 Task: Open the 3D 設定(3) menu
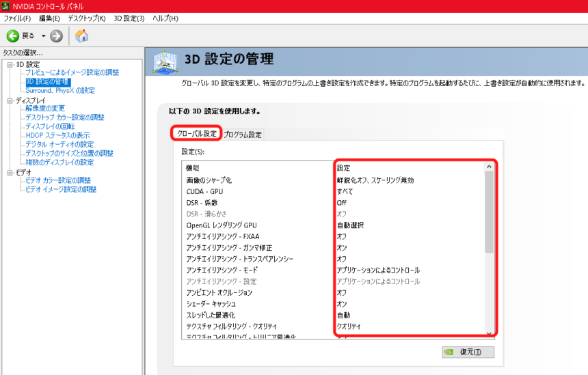tap(129, 18)
